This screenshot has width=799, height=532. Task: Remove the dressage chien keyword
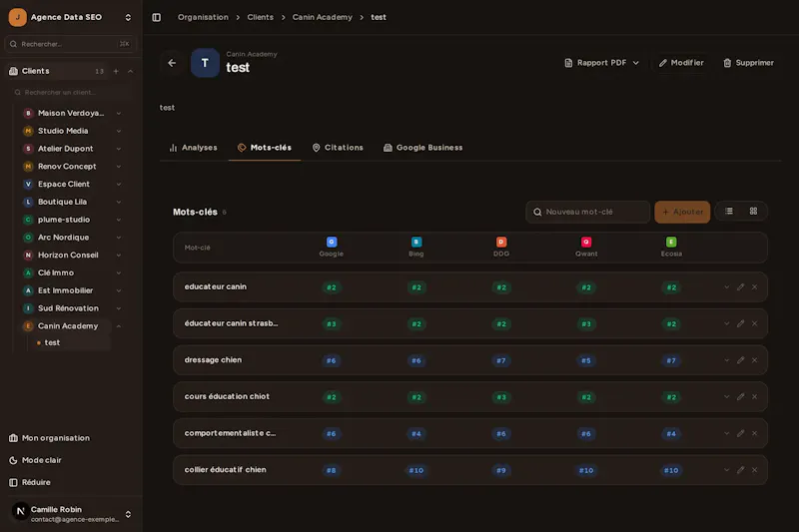(755, 360)
